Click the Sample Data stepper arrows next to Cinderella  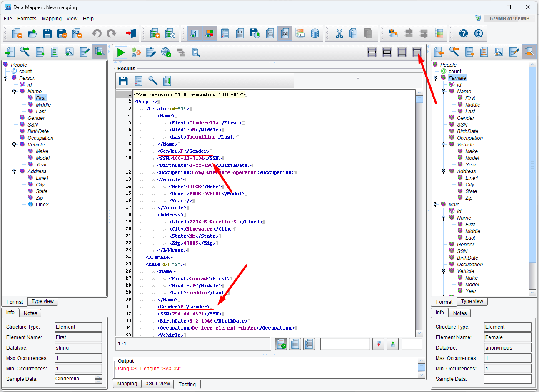(x=98, y=379)
